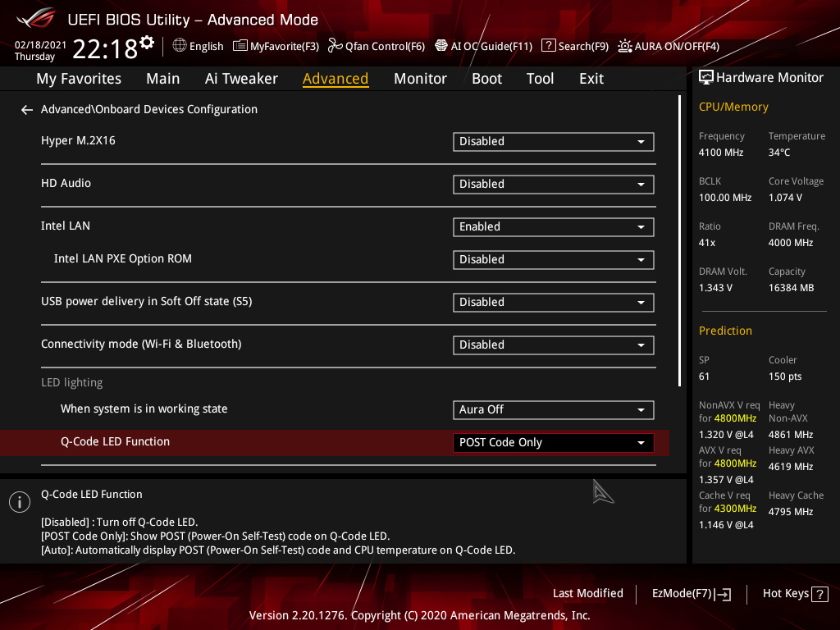Open MyFavorite list icon
Image resolution: width=840 pixels, height=630 pixels.
pyautogui.click(x=240, y=46)
